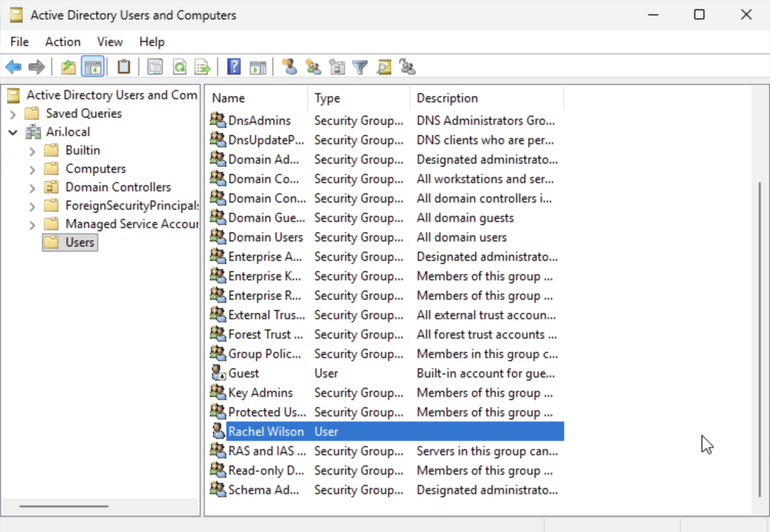Select Computers folder in tree
The width and height of the screenshot is (770, 532).
tap(95, 169)
